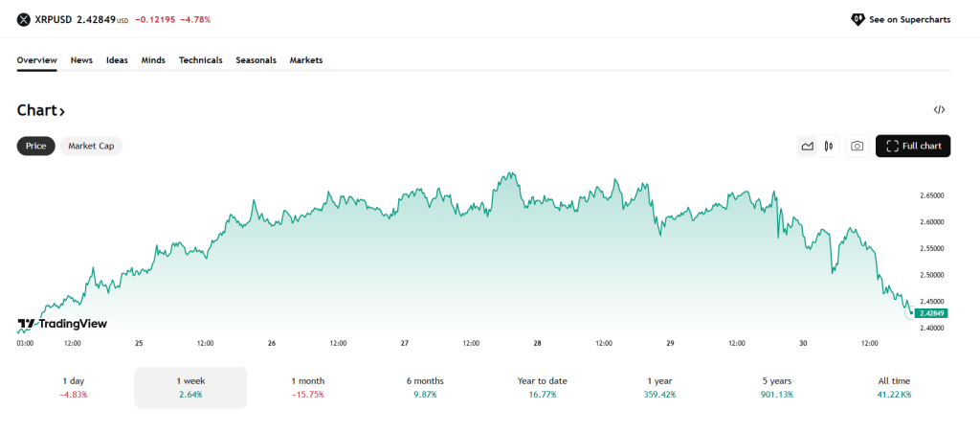This screenshot has width=980, height=433.
Task: Select the 1 week time range
Action: (190, 387)
